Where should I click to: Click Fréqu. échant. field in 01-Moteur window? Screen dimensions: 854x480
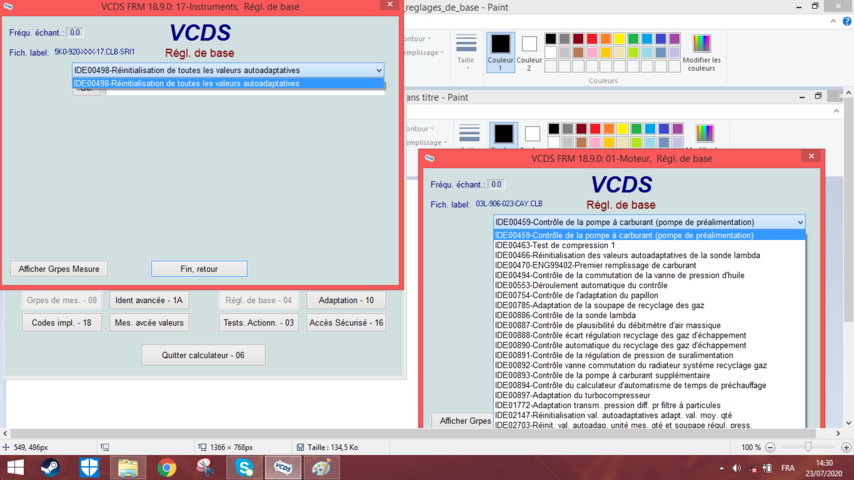(496, 185)
